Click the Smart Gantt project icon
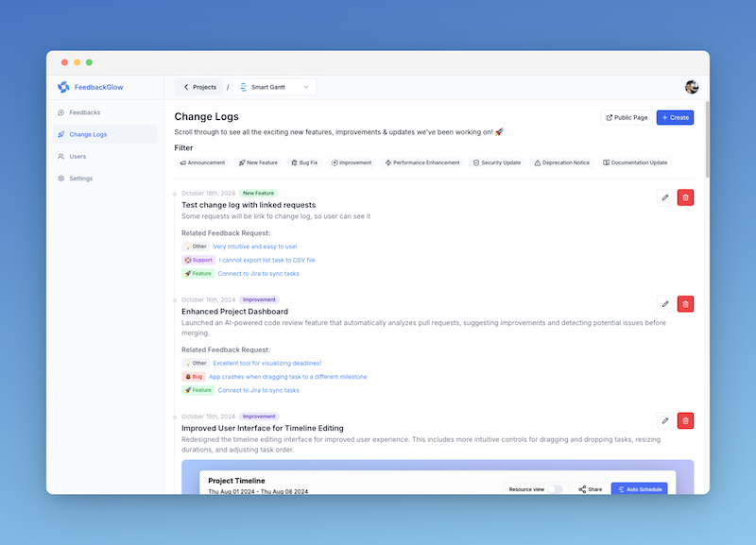This screenshot has height=545, width=756. click(244, 87)
